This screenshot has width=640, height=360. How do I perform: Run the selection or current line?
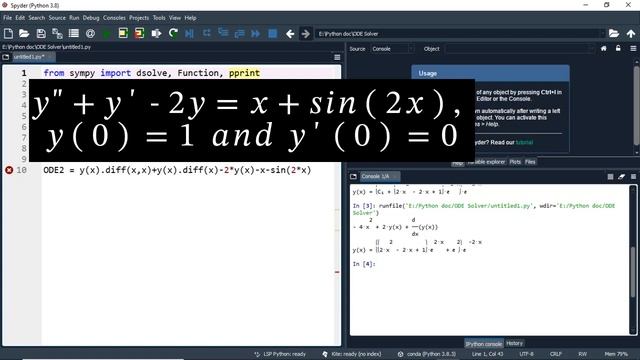[x=156, y=33]
